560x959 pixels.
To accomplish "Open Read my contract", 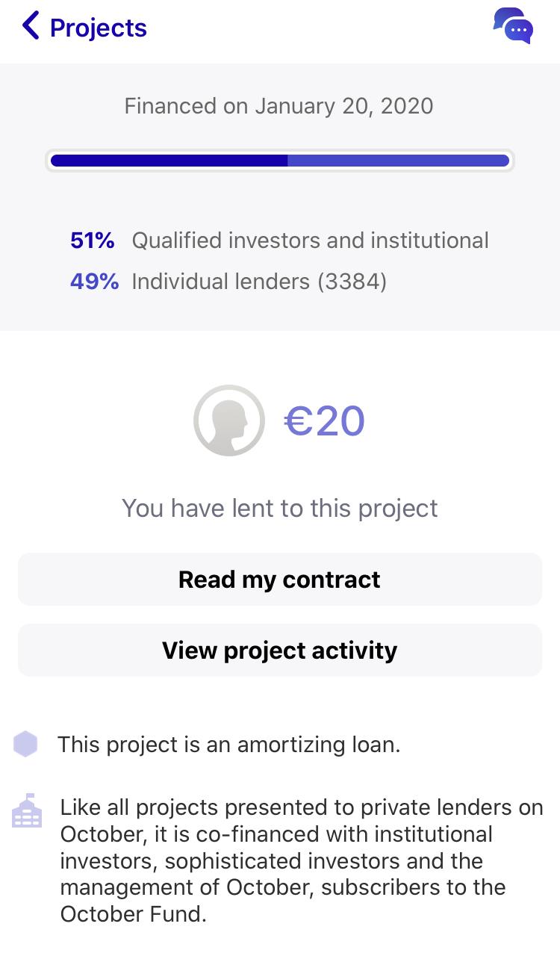I will coord(280,580).
